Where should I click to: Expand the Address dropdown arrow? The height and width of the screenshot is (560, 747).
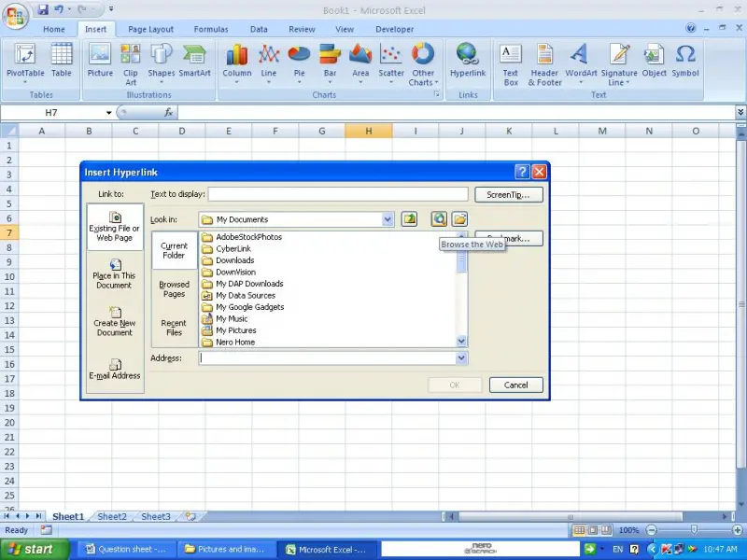pyautogui.click(x=461, y=358)
